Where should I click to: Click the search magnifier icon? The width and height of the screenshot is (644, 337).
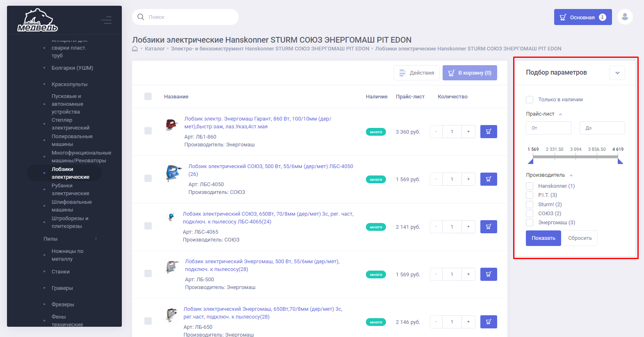coord(141,17)
